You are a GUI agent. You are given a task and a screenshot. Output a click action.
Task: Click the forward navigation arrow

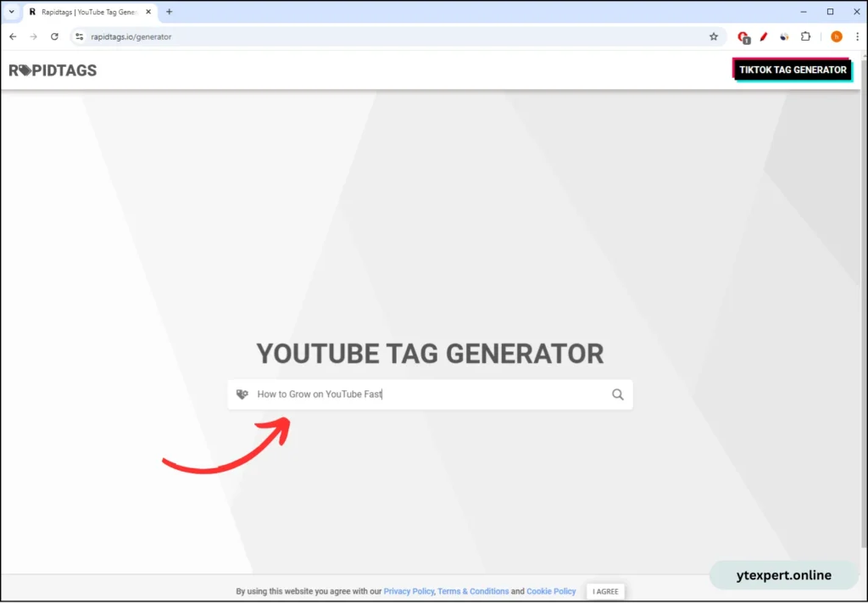click(x=33, y=36)
